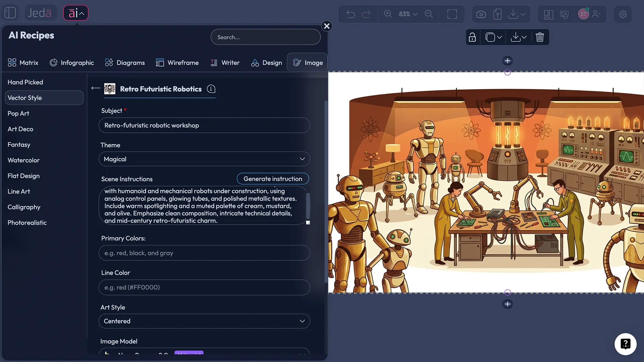Redo the last action
The image size is (644, 362).
[366, 14]
